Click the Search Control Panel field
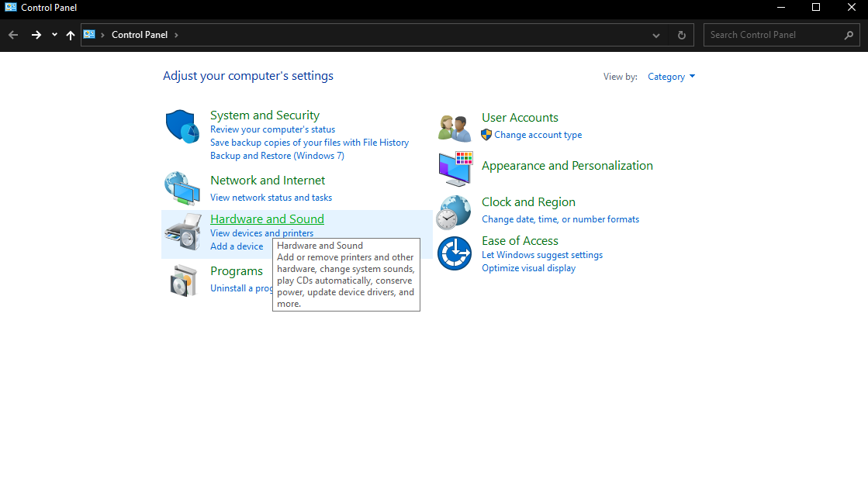868x482 pixels. [x=772, y=35]
